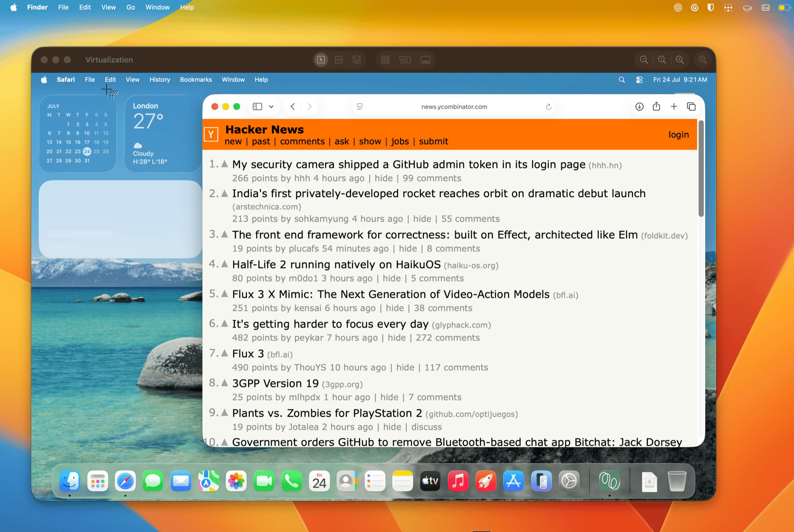Open the 'past' link in Hacker News
The height and width of the screenshot is (532, 794).
[261, 141]
